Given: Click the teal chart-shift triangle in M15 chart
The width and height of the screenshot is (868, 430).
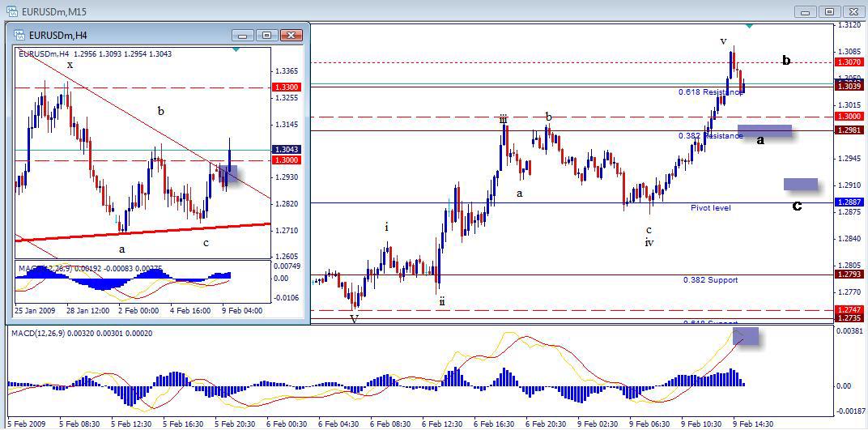Looking at the screenshot, I should 749,26.
